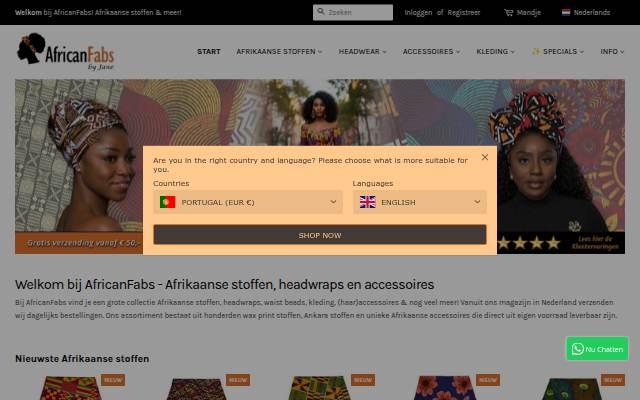The height and width of the screenshot is (400, 640).
Task: Expand the Afrikaanse Stoffen menu
Action: tap(279, 51)
